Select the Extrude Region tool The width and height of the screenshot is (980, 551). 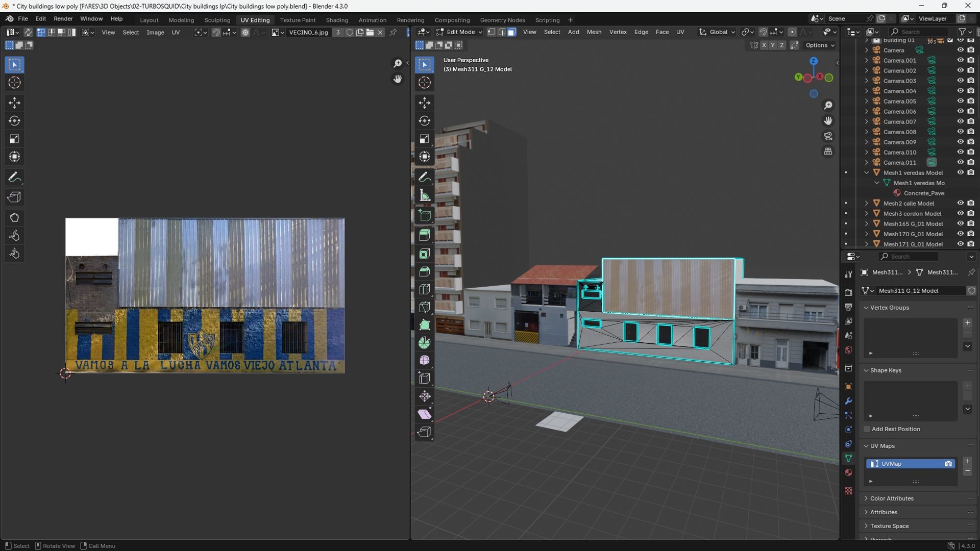(x=424, y=235)
